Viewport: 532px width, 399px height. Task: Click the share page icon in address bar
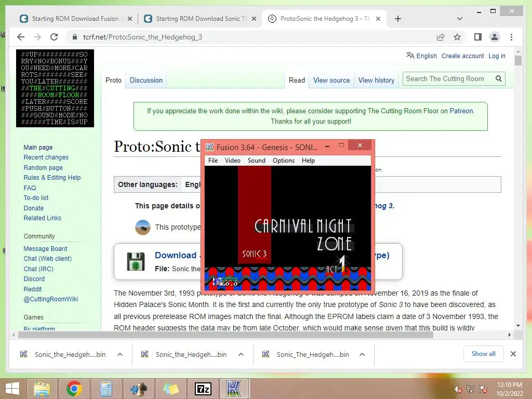pyautogui.click(x=441, y=37)
